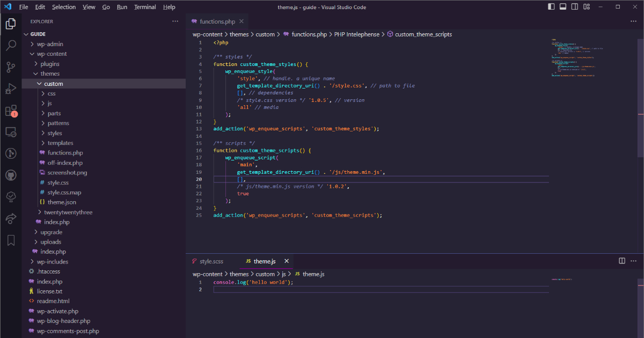Viewport: 644px width, 338px height.
Task: Open the Live Share arrow icon
Action: pos(11,218)
